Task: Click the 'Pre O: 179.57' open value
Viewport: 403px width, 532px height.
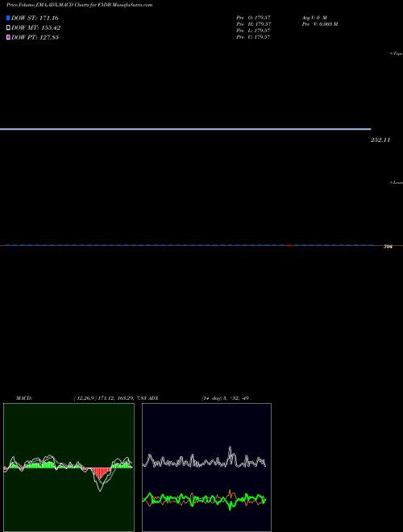Action: [253, 18]
